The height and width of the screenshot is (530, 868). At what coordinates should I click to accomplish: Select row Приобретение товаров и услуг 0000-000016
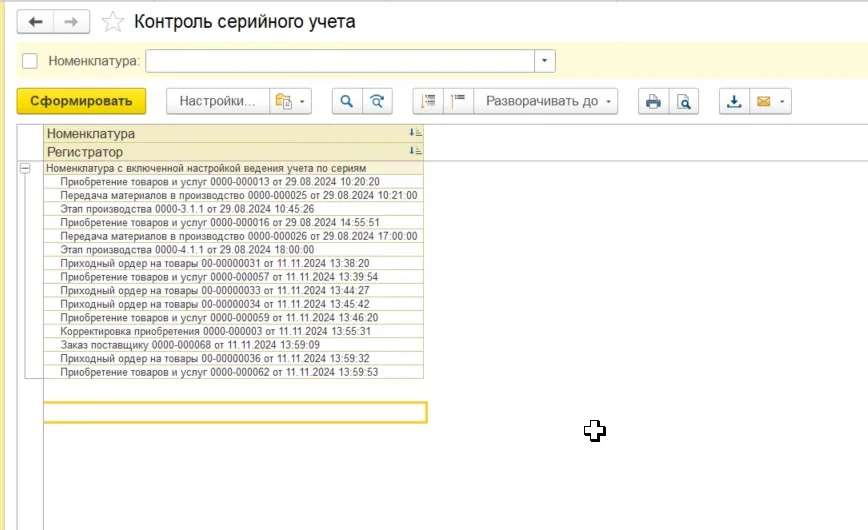[234, 222]
